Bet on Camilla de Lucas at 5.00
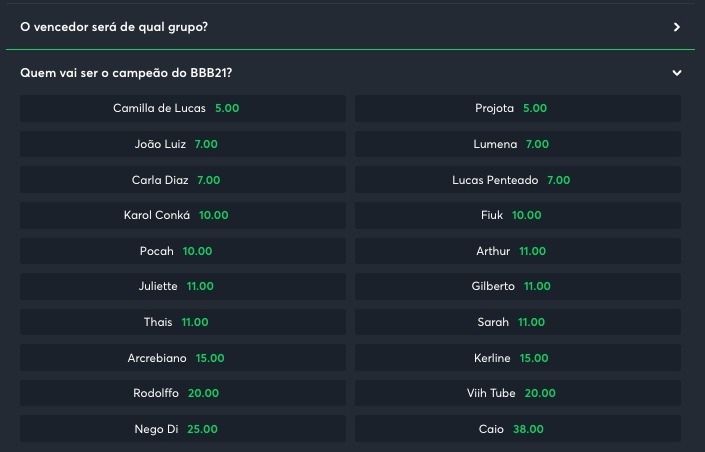 (x=183, y=108)
